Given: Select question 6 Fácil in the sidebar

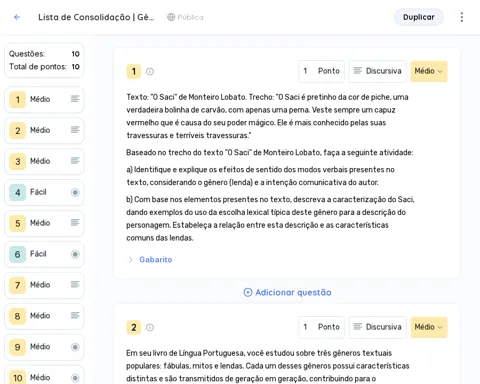Looking at the screenshot, I should [x=44, y=254].
